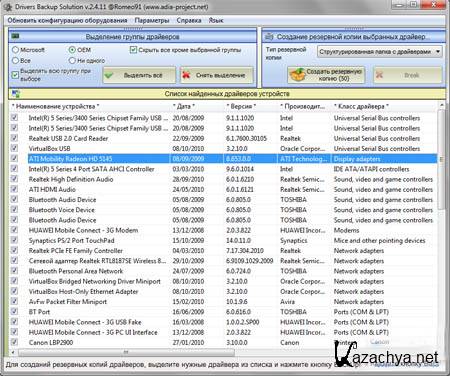Toggle Скрыть все кроме выбранной группы checkbox
Image resolution: width=450 pixels, height=376 pixels.
[x=133, y=50]
